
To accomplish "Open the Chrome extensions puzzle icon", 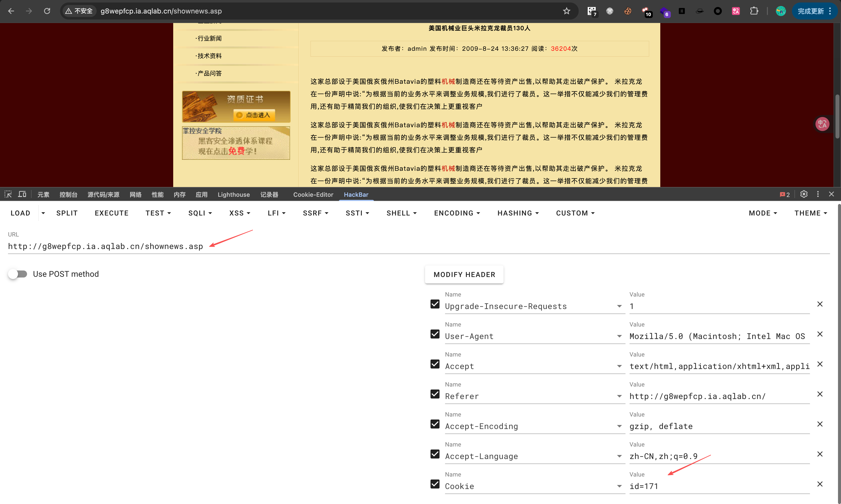I will pos(754,11).
